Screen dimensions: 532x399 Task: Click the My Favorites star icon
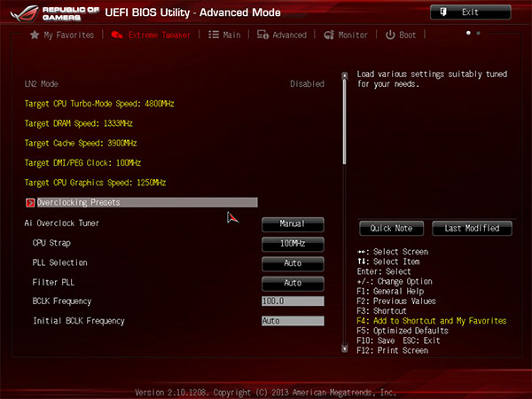(35, 35)
